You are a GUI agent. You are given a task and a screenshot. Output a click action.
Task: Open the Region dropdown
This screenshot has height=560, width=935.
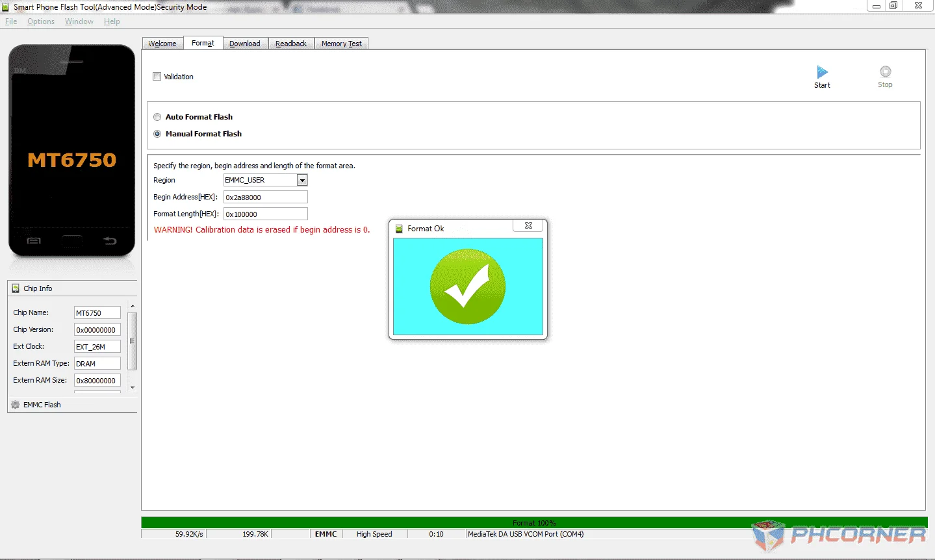click(x=302, y=180)
